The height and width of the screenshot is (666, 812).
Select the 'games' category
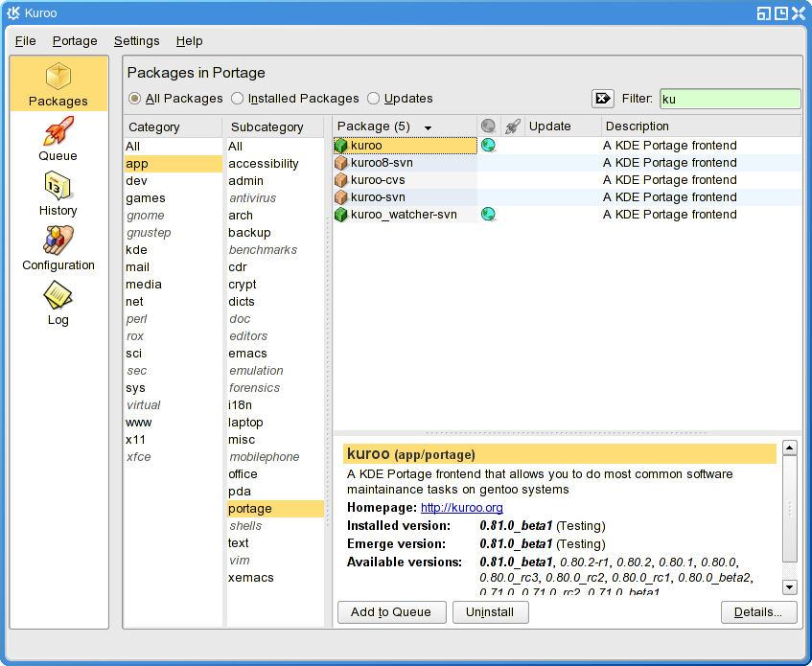[x=173, y=198]
